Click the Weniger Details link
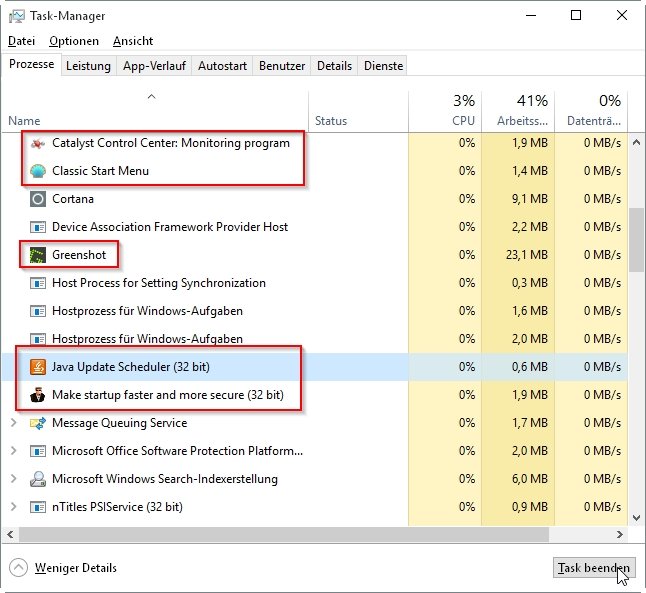Viewport: 646px width, 593px height. pos(76,568)
